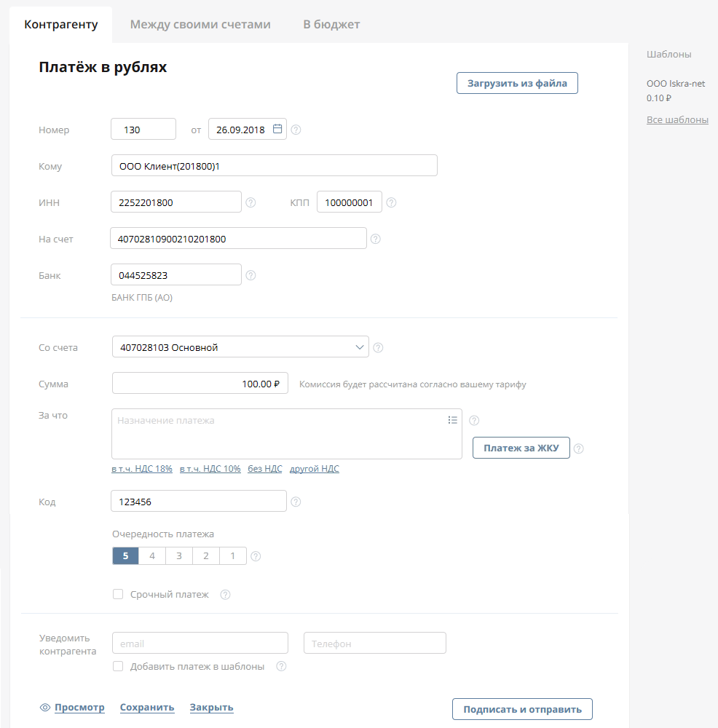Click the eye icon next to Просмотр
Image resolution: width=718 pixels, height=728 pixels.
[x=45, y=708]
